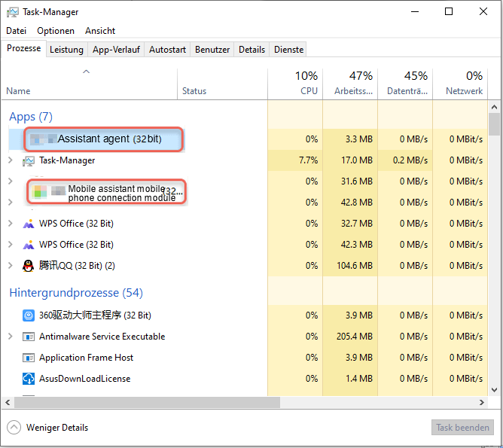
Task: Expand Antimalware Service Executable entry
Action: pos(11,337)
